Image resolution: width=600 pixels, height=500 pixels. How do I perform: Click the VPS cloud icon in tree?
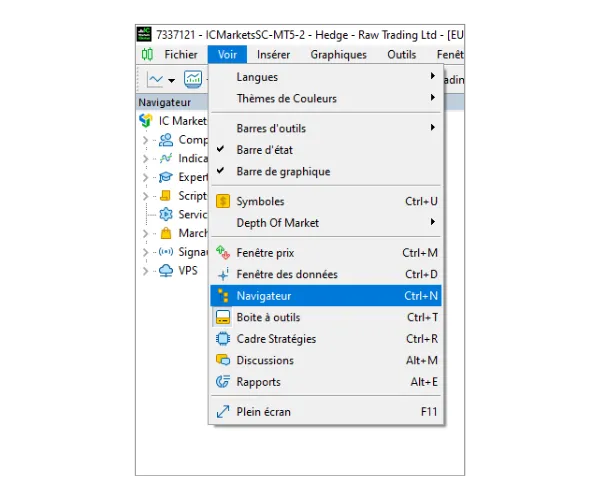point(166,270)
